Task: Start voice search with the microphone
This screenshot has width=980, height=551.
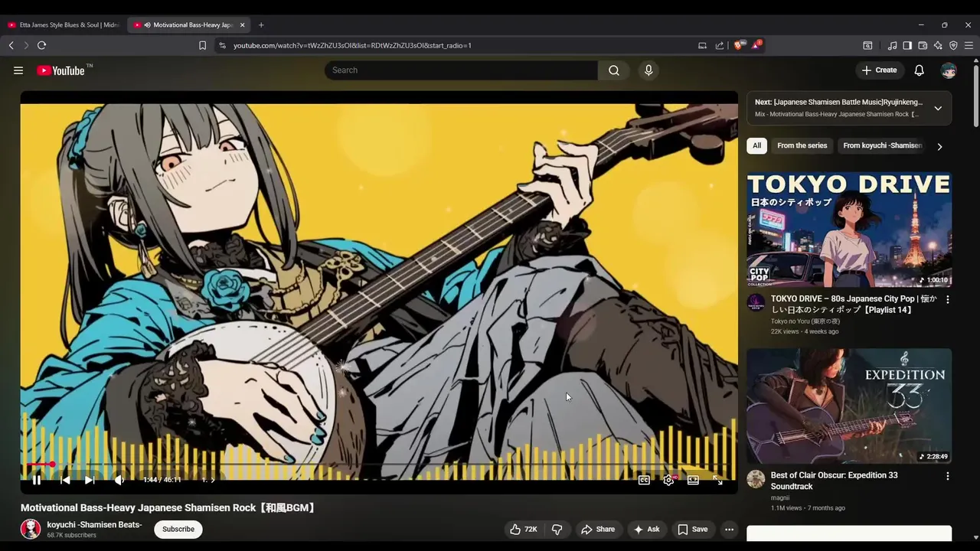Action: tap(648, 70)
